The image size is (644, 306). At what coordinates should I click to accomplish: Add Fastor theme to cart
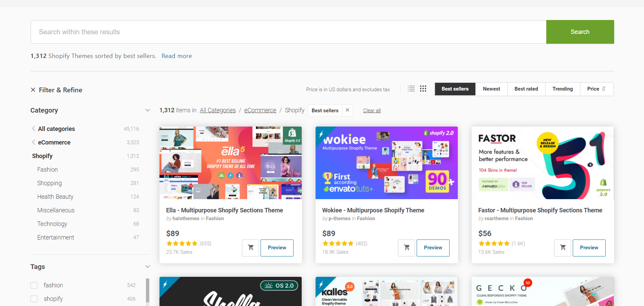pos(563,248)
